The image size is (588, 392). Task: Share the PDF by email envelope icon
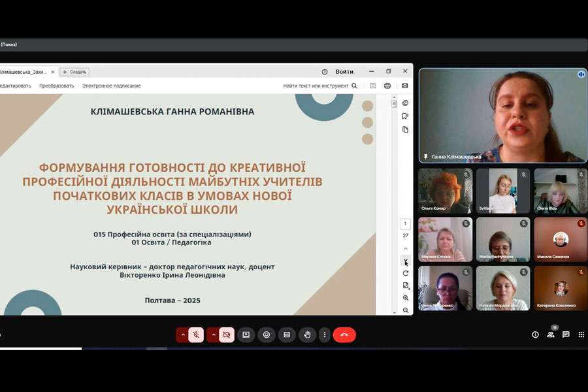405,86
